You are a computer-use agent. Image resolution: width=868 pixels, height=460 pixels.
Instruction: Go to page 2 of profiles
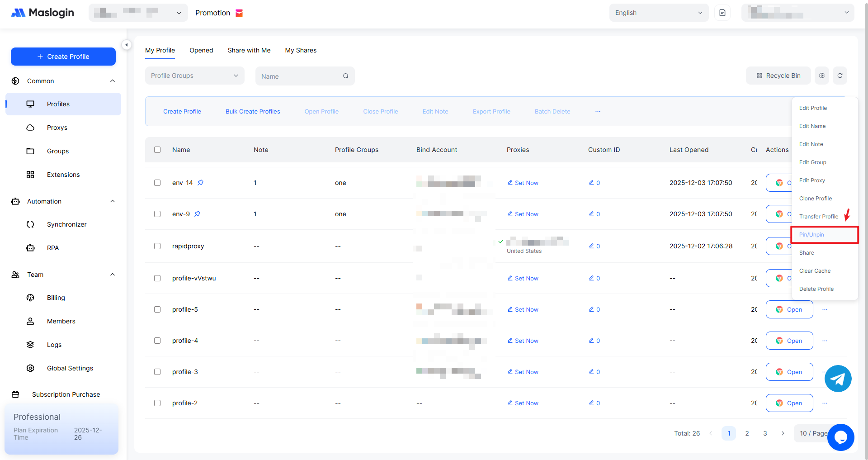click(747, 433)
